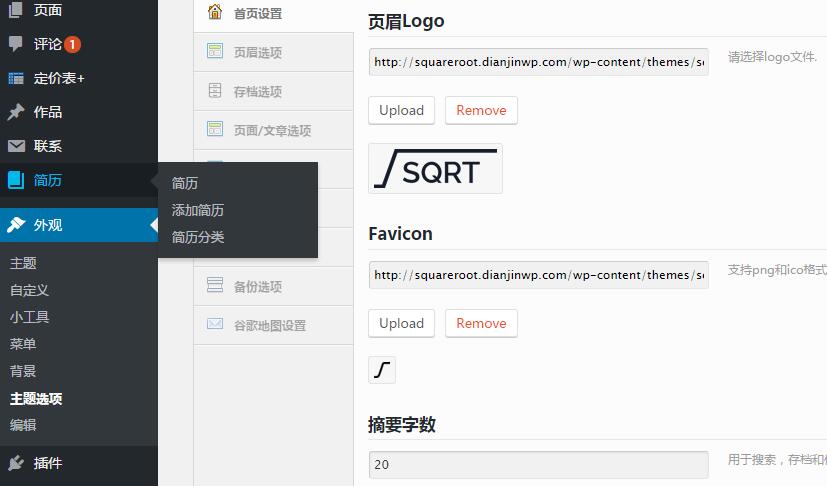Click the pricing table grid icon
The image size is (827, 486).
[16, 79]
